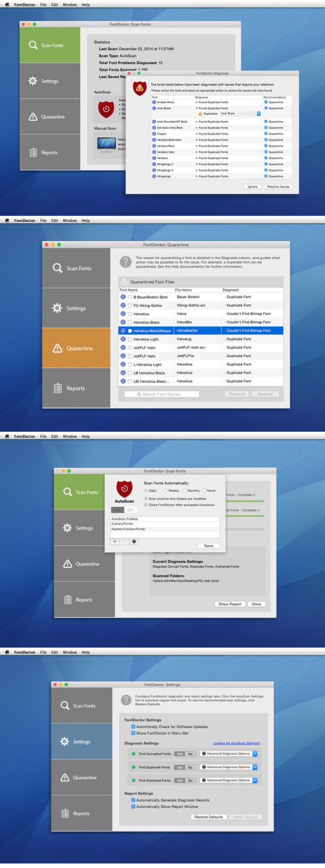Open Advanced Diagnosis Options for Corrupted Fonts
The width and height of the screenshot is (325, 868).
228,754
